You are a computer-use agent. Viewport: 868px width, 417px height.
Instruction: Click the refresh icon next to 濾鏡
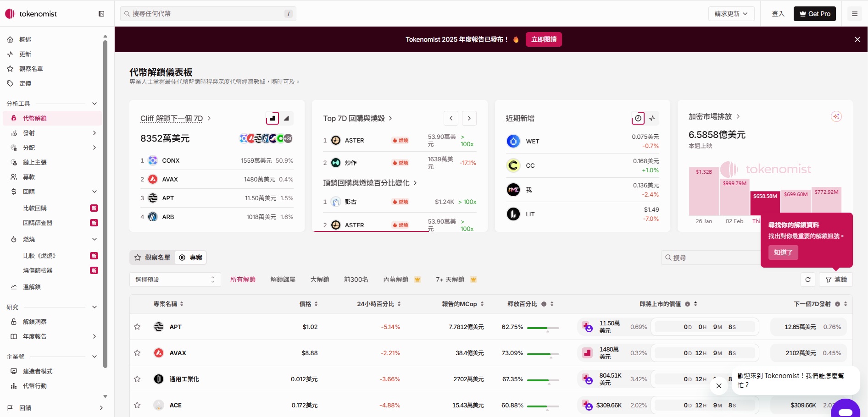pyautogui.click(x=808, y=280)
